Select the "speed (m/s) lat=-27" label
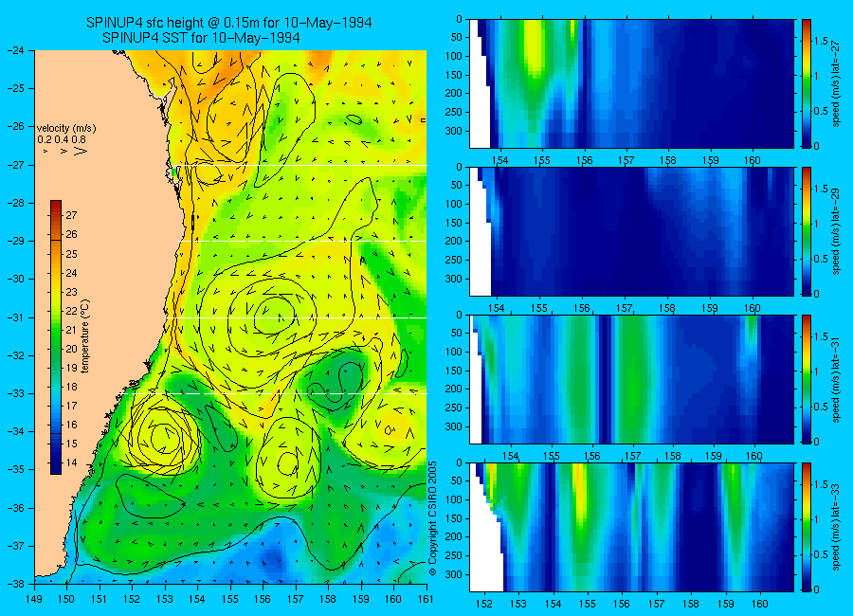The image size is (853, 616). pyautogui.click(x=837, y=83)
